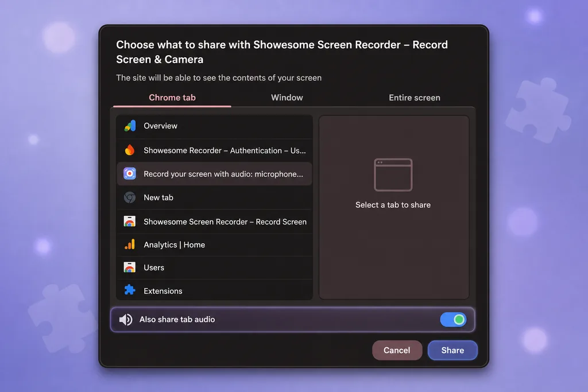Click the Also share tab audio label
588x392 pixels.
click(177, 320)
